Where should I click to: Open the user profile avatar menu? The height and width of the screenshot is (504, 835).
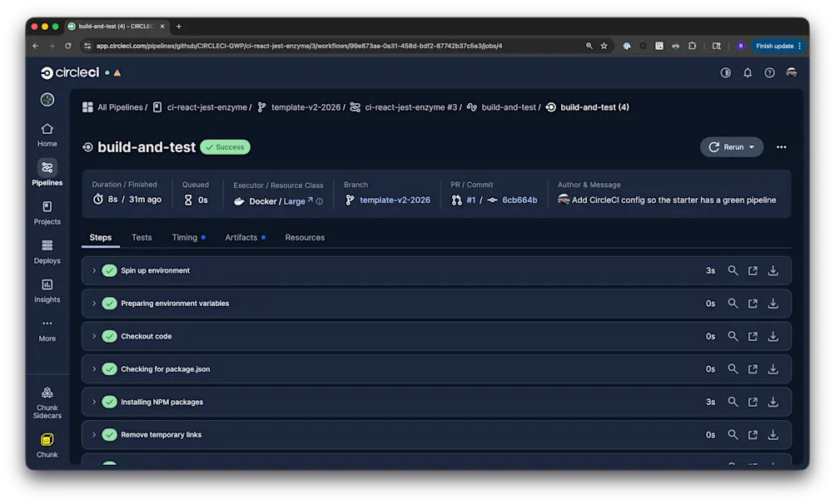click(x=792, y=72)
